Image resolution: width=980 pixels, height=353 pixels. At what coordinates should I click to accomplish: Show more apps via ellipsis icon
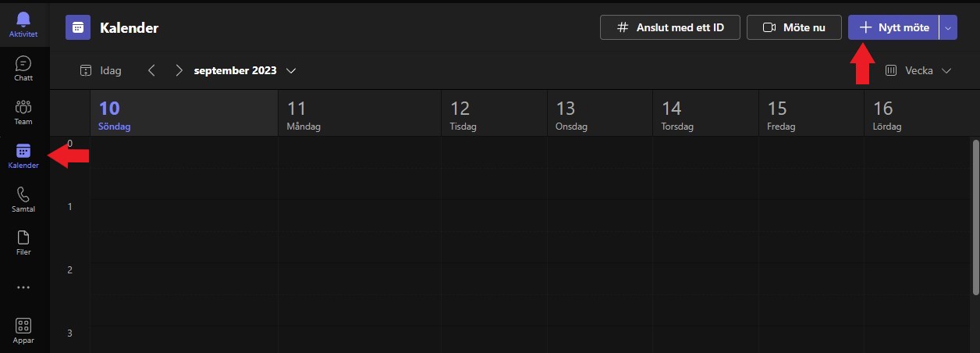(23, 287)
